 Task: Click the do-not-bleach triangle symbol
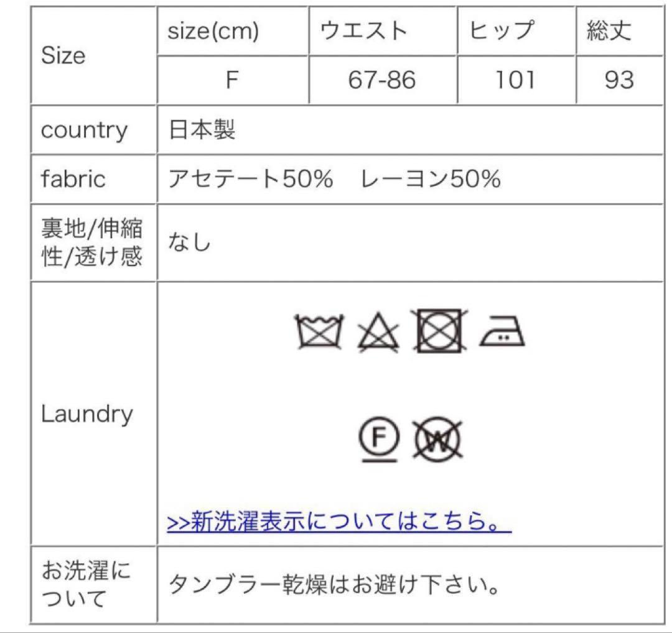378,332
